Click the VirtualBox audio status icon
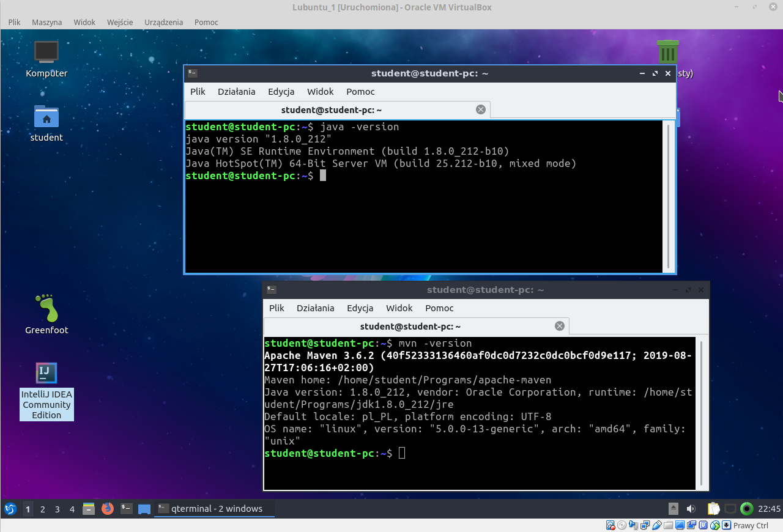The height and width of the screenshot is (532, 783). [x=634, y=525]
